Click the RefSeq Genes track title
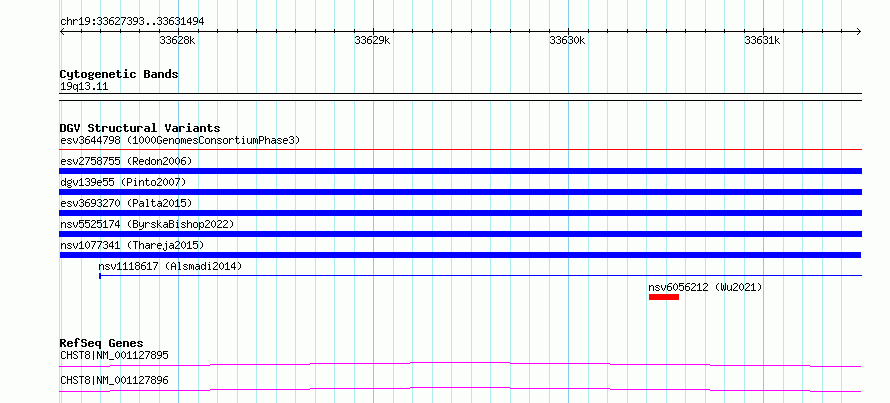Screen dimensions: 890x403 coord(101,343)
